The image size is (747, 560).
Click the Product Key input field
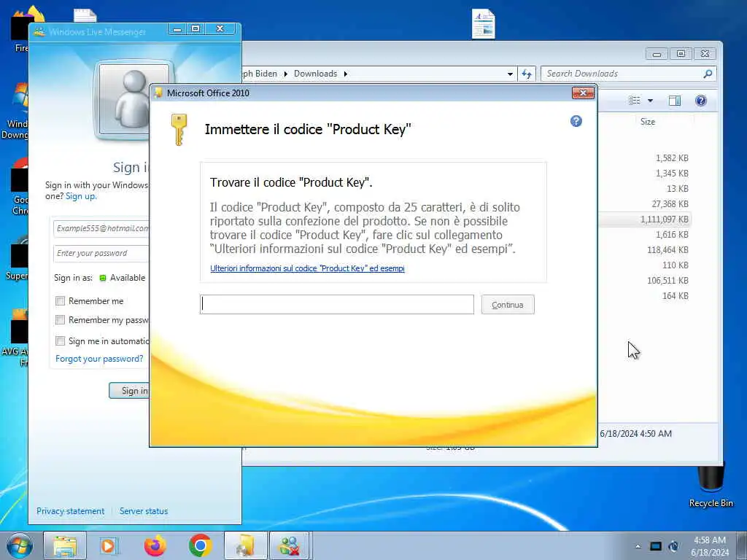[x=337, y=304]
